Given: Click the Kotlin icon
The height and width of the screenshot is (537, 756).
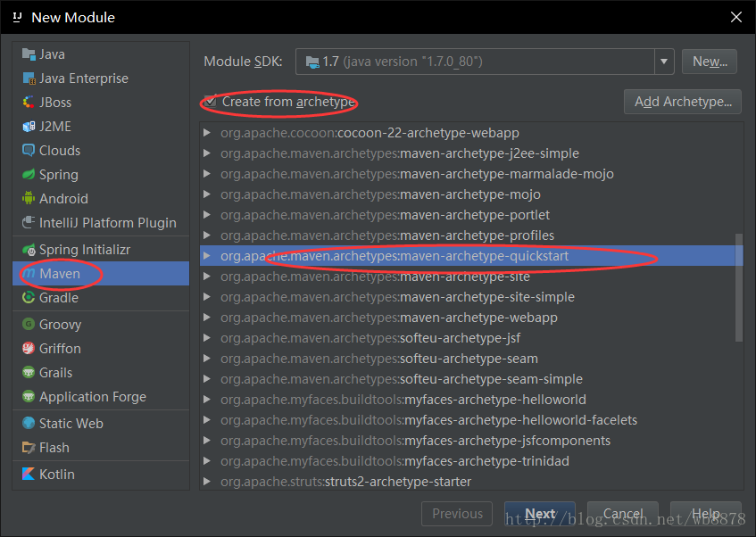Looking at the screenshot, I should pos(29,474).
